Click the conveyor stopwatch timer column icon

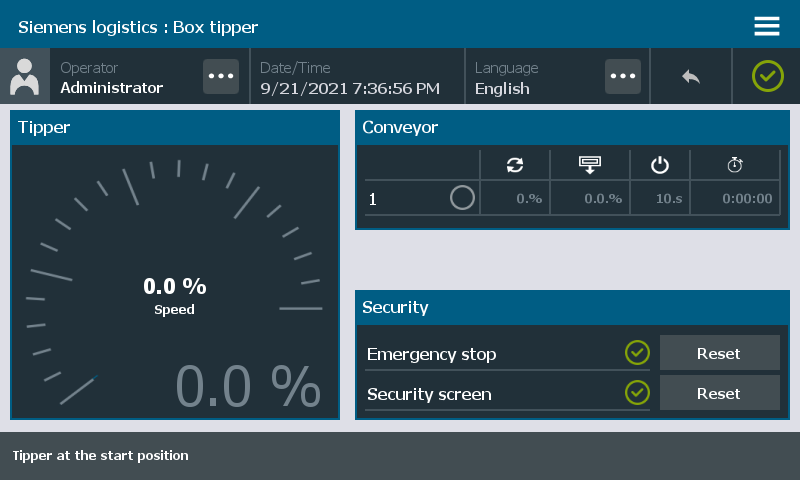coord(735,165)
